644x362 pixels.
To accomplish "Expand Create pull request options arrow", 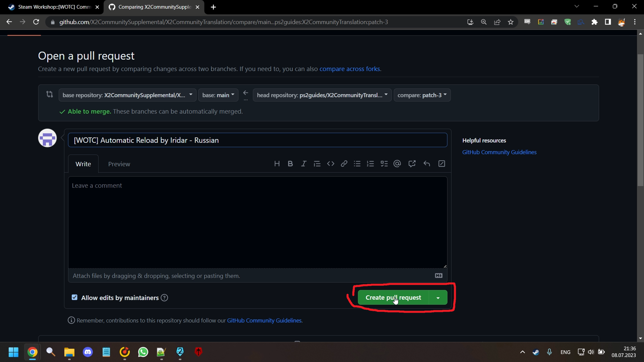I will coord(438,298).
